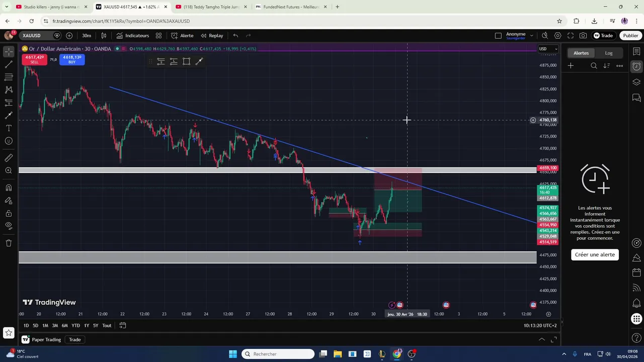The width and height of the screenshot is (644, 362).
Task: Change candlestick chart style
Action: pyautogui.click(x=104, y=36)
